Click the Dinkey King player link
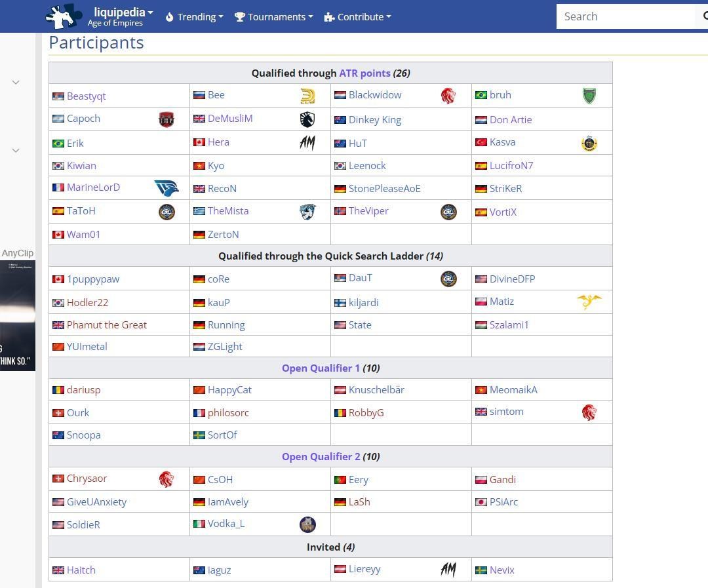 click(375, 120)
